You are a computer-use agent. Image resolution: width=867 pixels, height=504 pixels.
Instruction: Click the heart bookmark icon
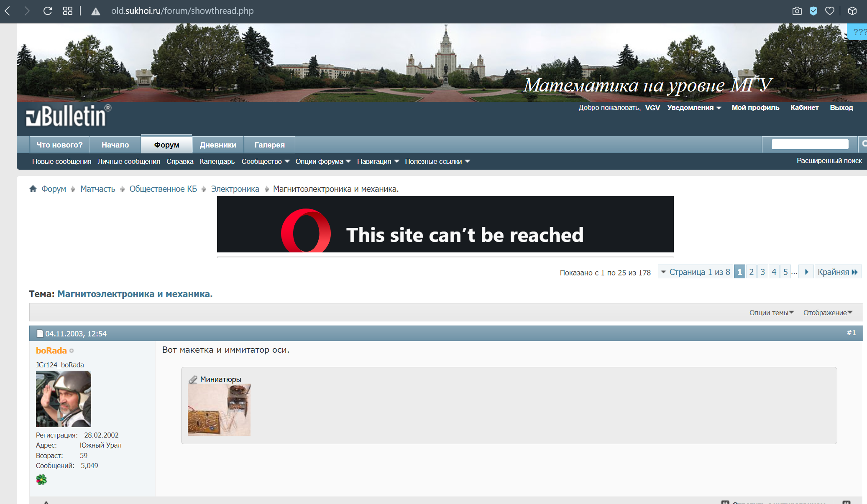point(830,11)
